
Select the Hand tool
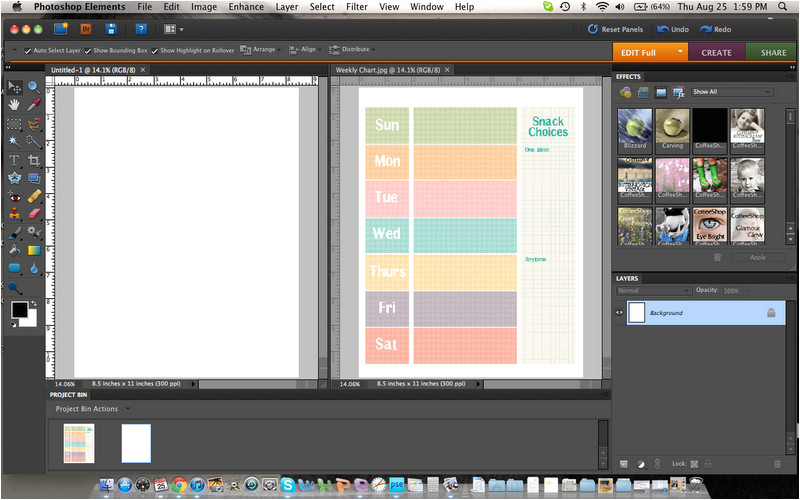coord(14,105)
